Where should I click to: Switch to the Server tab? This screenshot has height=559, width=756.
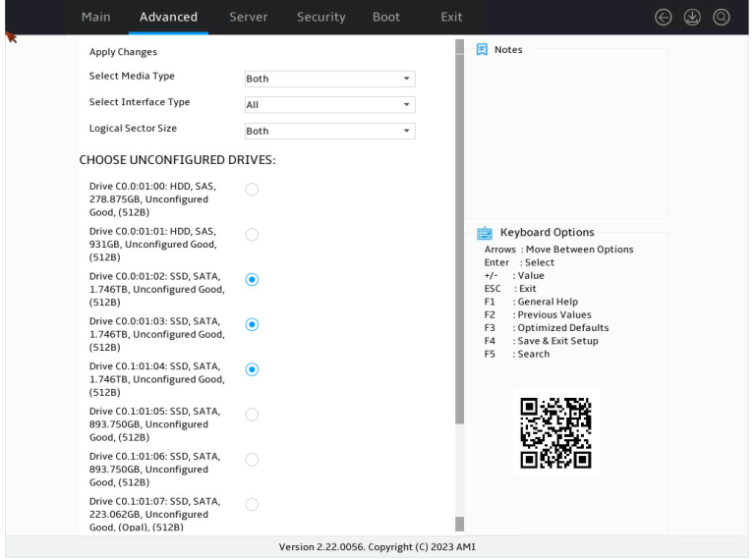tap(248, 17)
